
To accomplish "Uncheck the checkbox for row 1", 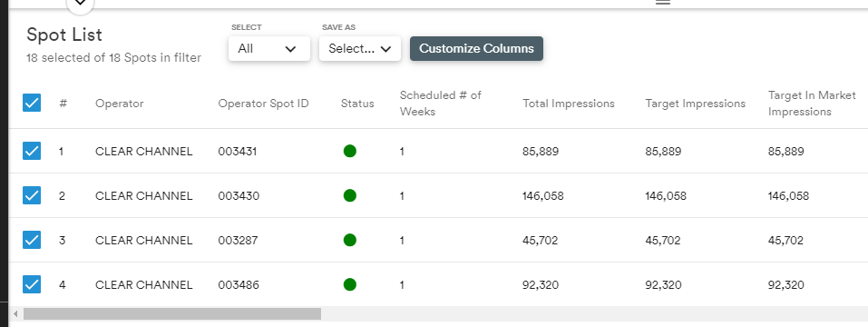I will coord(32,151).
